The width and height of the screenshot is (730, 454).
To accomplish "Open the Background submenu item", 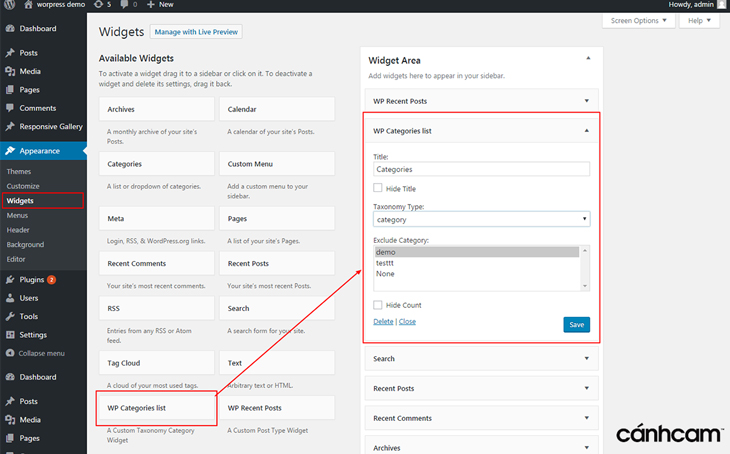I will (x=25, y=244).
